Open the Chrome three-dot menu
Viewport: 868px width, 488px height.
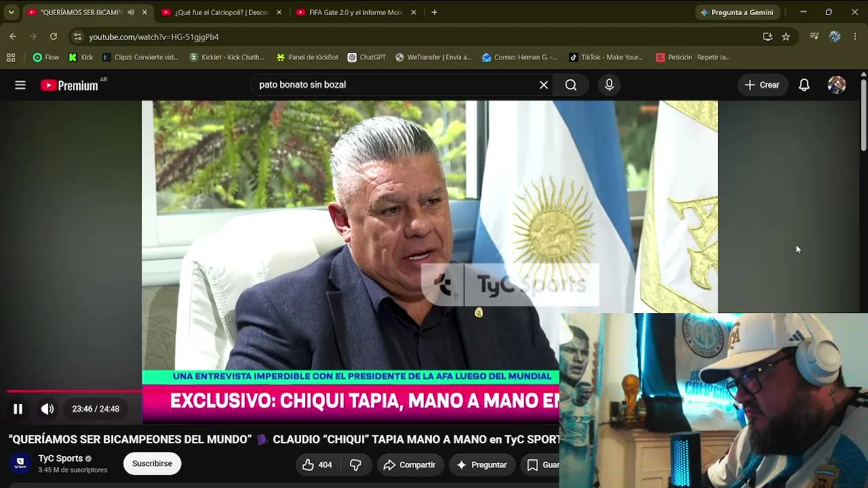(855, 37)
